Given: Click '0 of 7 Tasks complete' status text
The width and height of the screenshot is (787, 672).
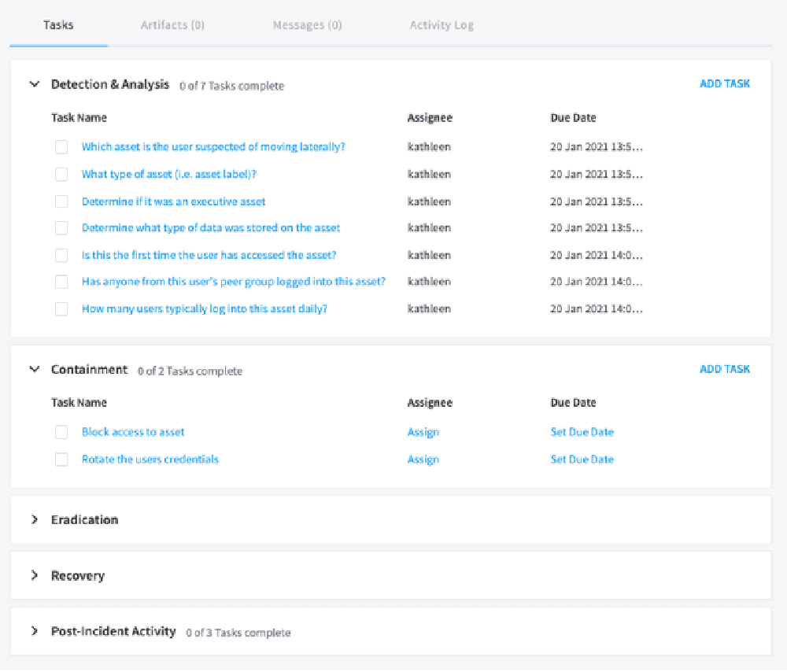Looking at the screenshot, I should 232,86.
